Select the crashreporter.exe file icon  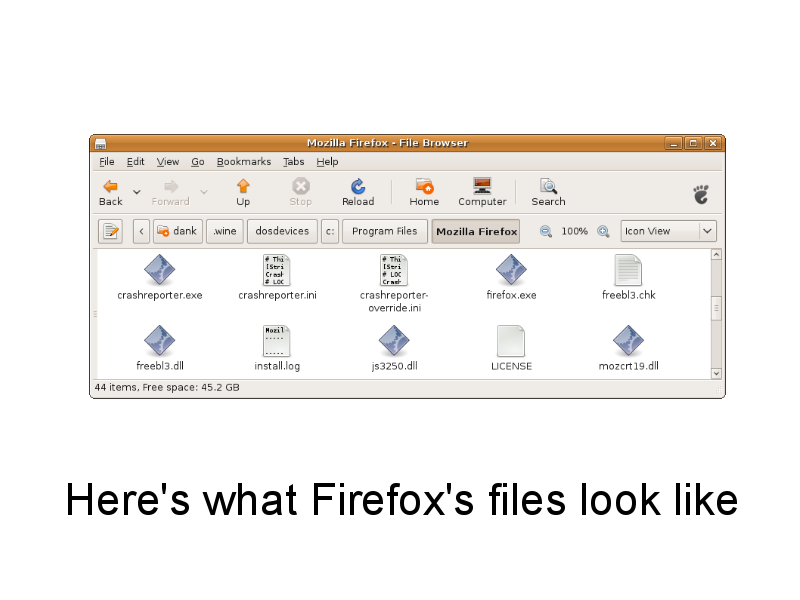[159, 270]
